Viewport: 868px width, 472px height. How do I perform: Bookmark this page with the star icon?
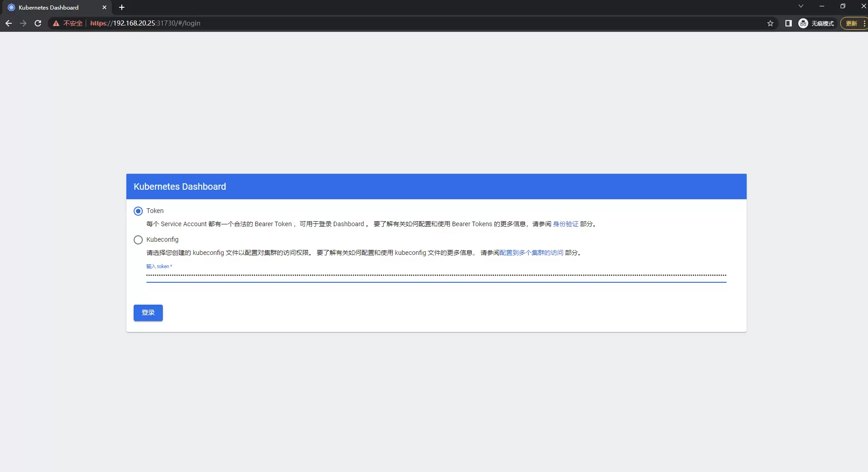pyautogui.click(x=770, y=23)
